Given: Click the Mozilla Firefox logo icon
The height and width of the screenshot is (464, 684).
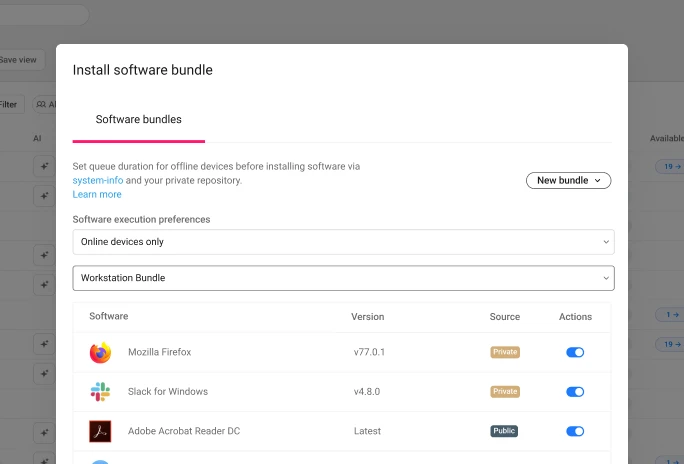Looking at the screenshot, I should pyautogui.click(x=100, y=352).
